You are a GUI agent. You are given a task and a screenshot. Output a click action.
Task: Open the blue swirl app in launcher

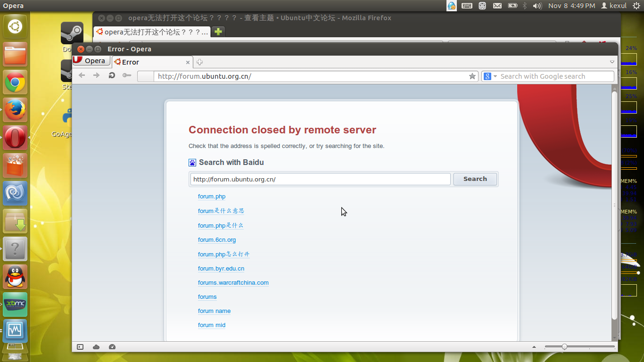point(15,193)
